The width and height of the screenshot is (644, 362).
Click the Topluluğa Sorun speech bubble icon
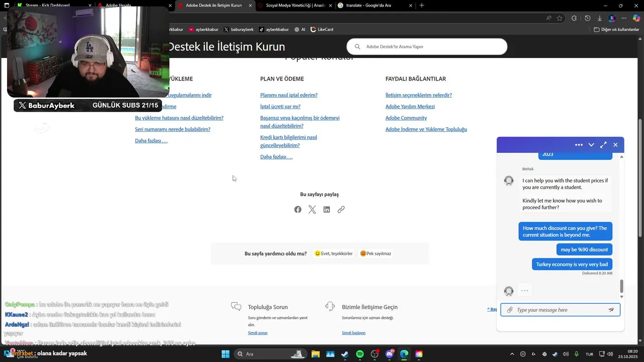(236, 306)
